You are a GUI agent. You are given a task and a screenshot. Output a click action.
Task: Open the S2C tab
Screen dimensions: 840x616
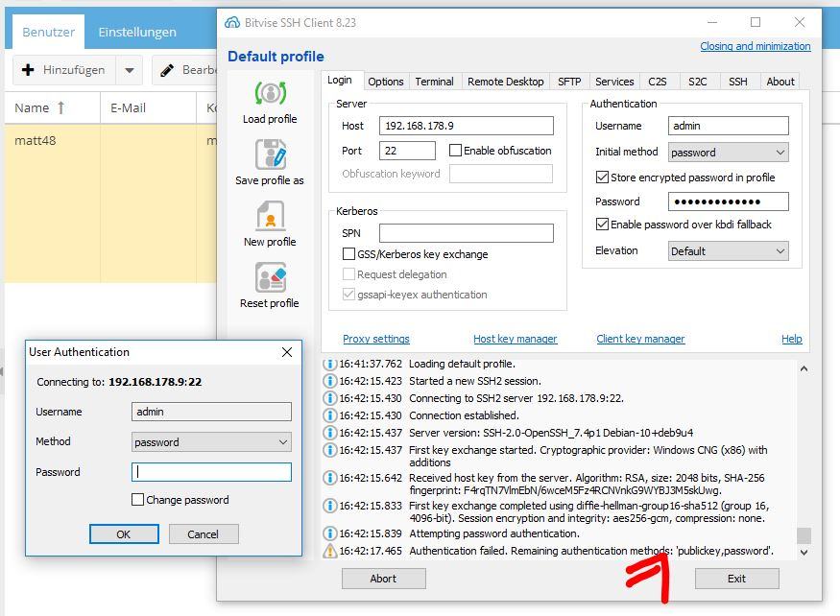tap(698, 82)
